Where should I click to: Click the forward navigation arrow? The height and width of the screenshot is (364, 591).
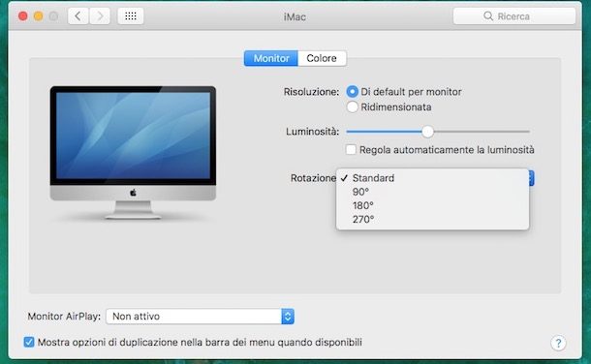[x=100, y=16]
